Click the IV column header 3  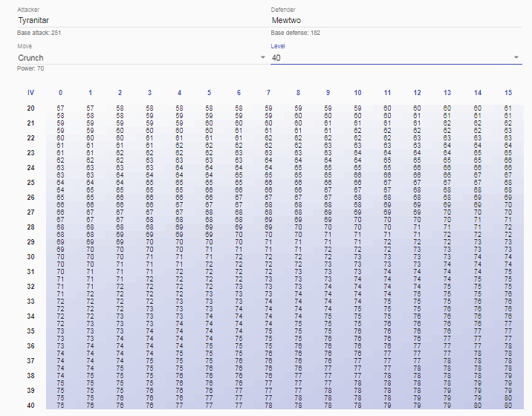point(149,93)
